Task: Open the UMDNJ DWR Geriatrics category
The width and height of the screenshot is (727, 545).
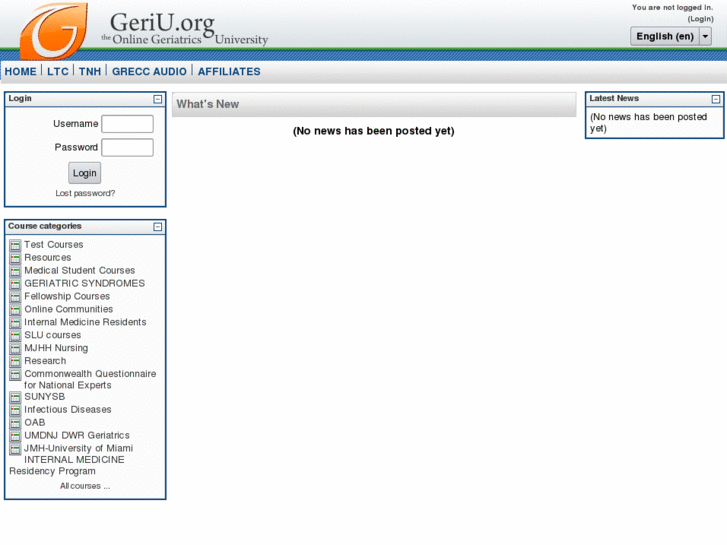Action: coord(77,436)
